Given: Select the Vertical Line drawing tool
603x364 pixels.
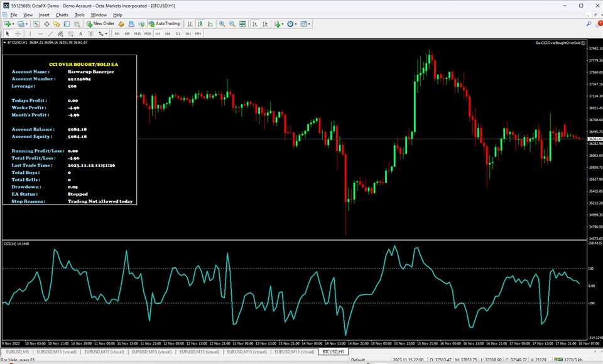Looking at the screenshot, I should [x=30, y=34].
